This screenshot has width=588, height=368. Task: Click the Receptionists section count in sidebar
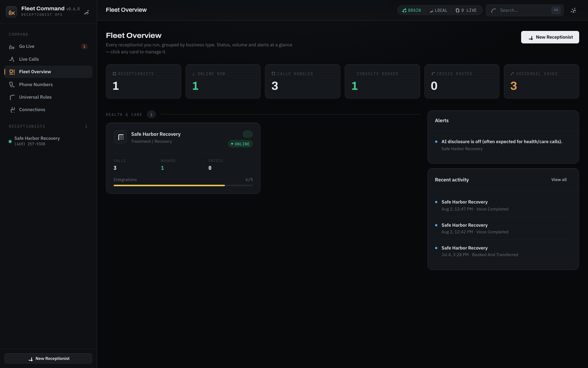click(x=86, y=127)
